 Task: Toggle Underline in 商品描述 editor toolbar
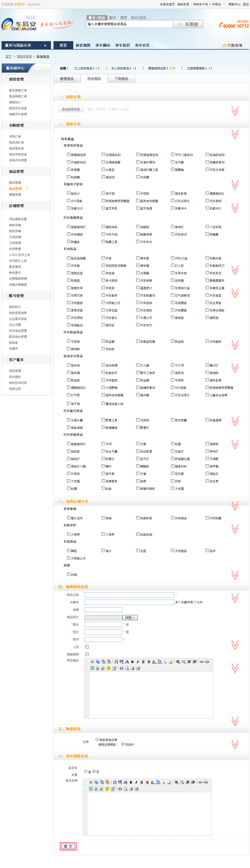143,662
